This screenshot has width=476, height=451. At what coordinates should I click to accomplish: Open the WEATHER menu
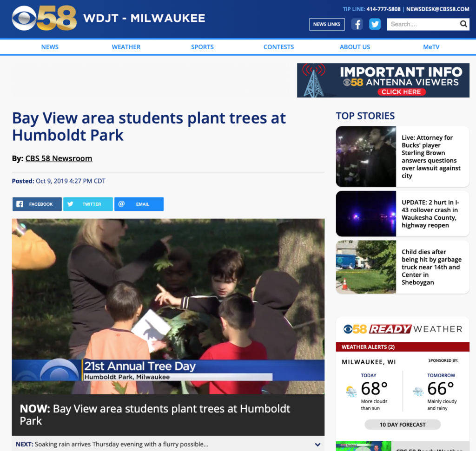pos(126,47)
